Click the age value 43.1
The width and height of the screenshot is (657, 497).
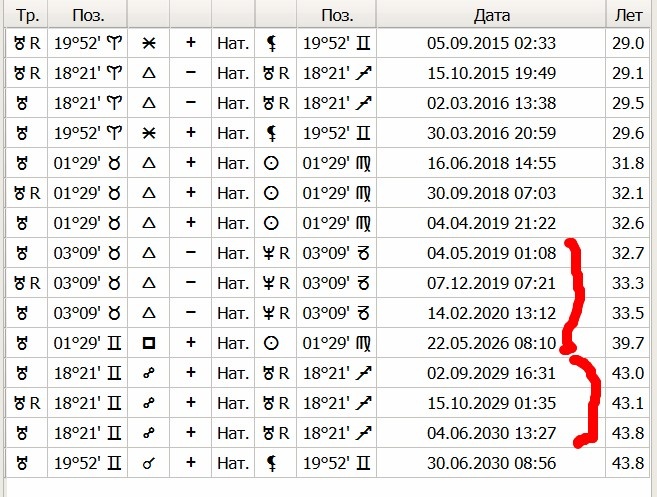(628, 403)
